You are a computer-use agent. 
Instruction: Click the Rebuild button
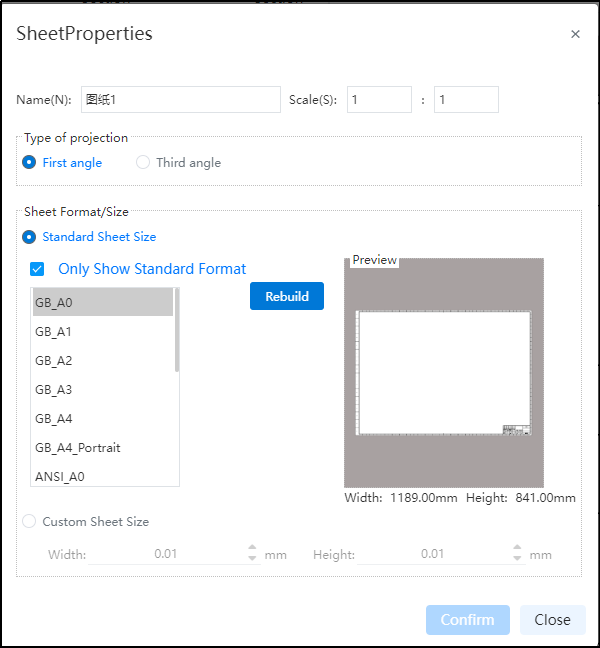pos(287,296)
